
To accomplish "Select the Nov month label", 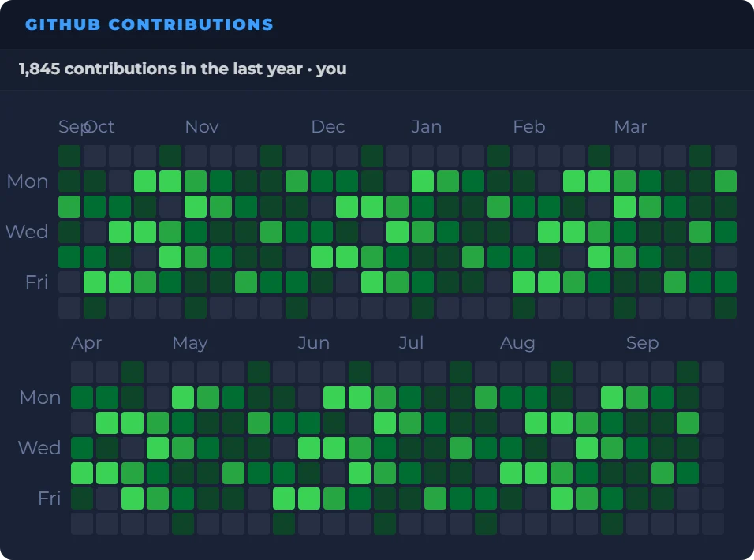I will pos(202,126).
